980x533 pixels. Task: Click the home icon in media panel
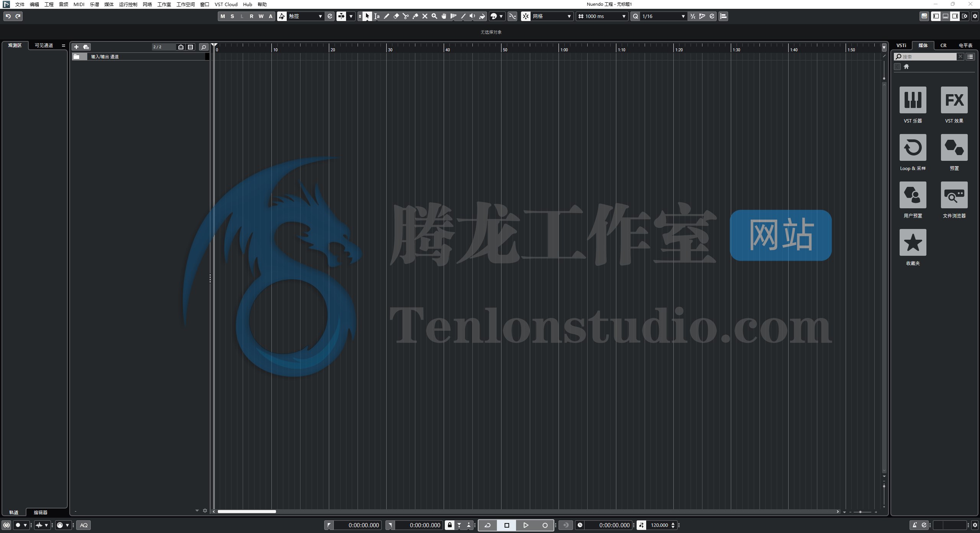click(906, 67)
